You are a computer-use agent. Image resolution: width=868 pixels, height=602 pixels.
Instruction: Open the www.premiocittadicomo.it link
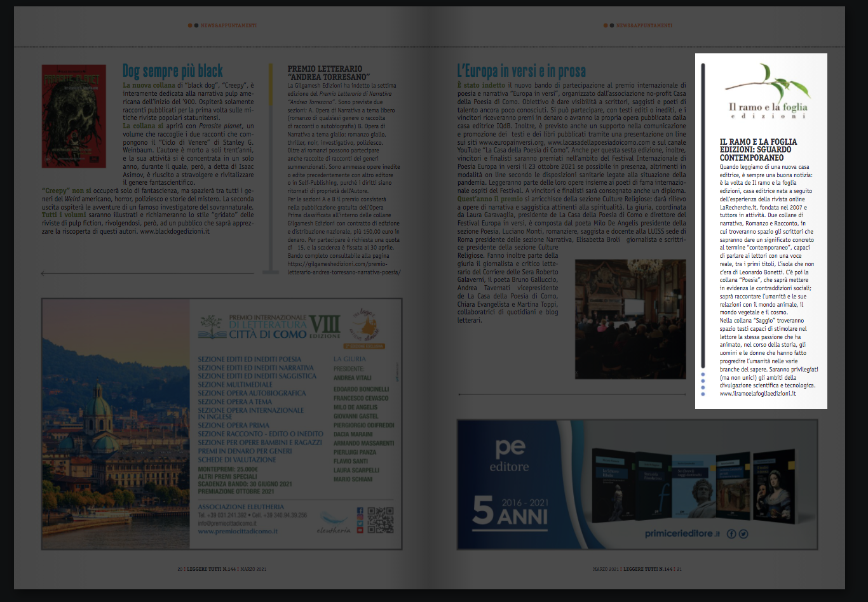[x=238, y=532]
